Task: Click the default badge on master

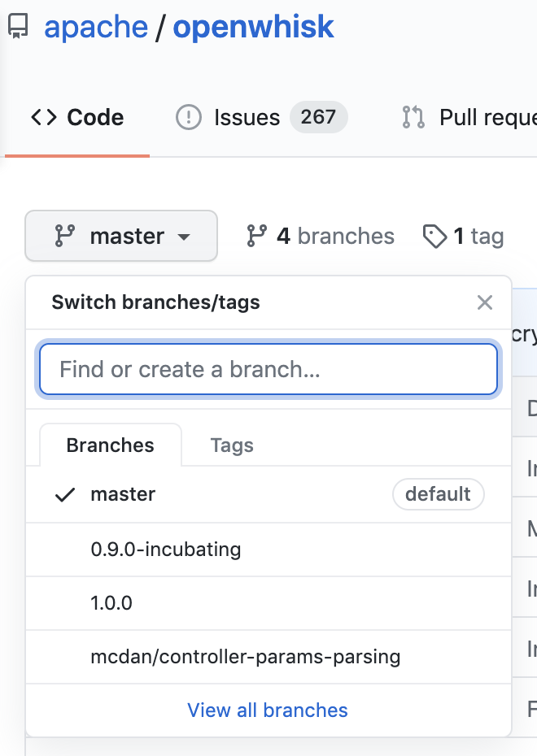Action: tap(438, 494)
